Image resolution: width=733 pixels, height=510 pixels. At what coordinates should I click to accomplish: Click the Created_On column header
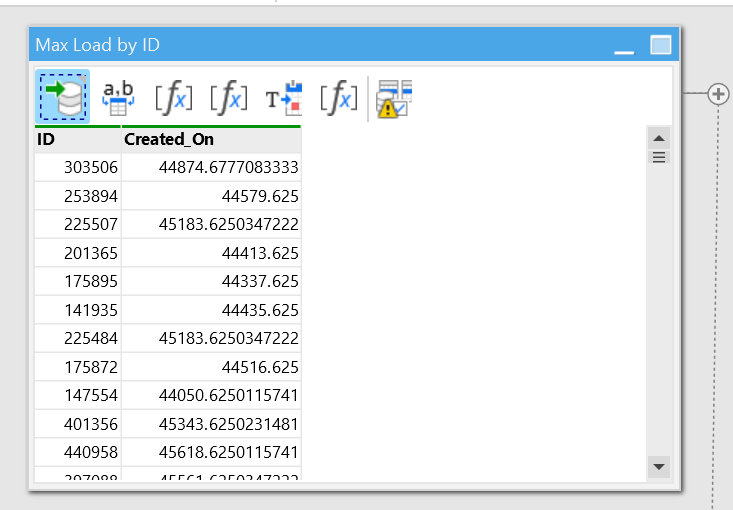click(x=210, y=140)
